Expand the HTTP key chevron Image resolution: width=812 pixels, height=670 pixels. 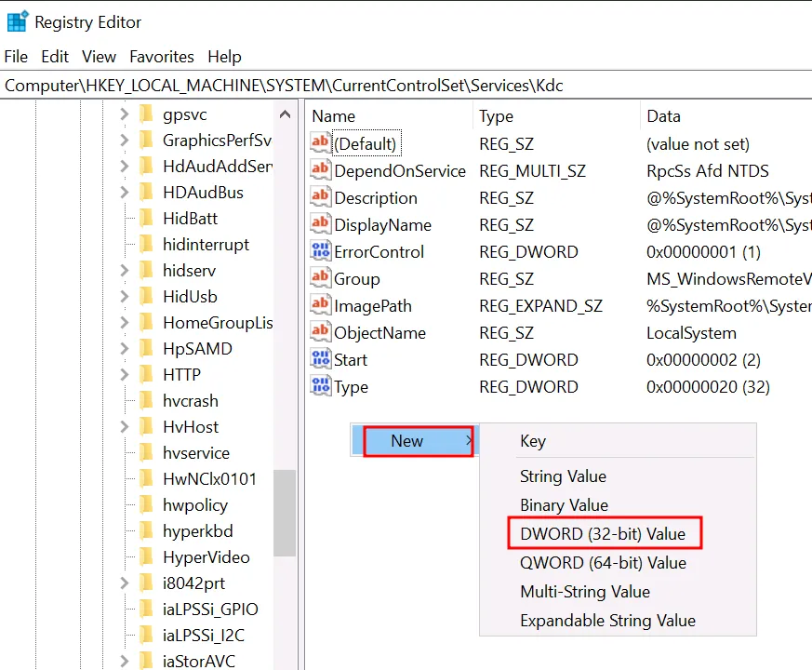click(x=125, y=375)
